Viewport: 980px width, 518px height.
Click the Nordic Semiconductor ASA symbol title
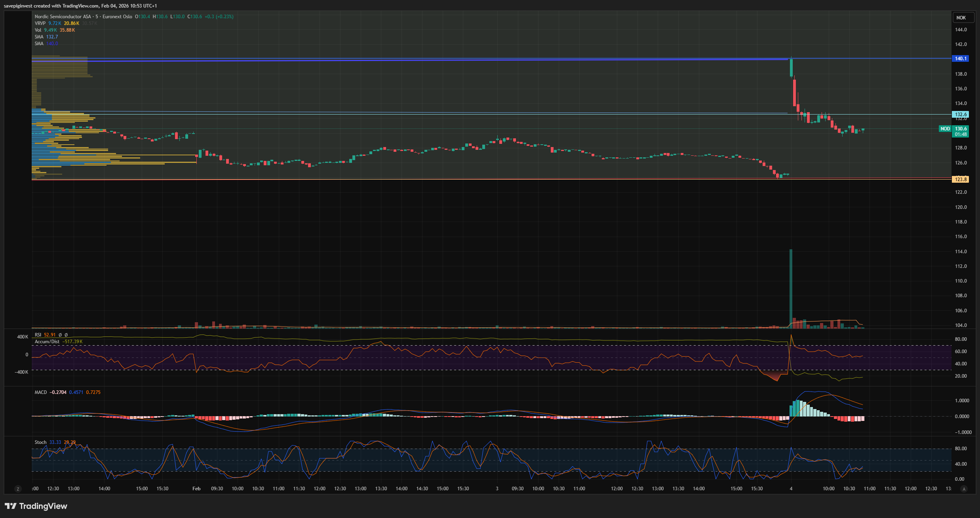(63, 17)
